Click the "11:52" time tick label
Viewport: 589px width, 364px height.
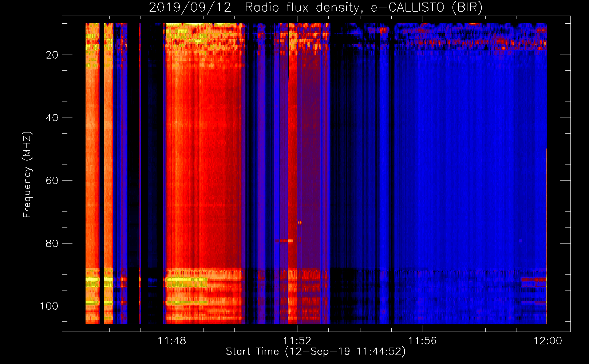(297, 341)
